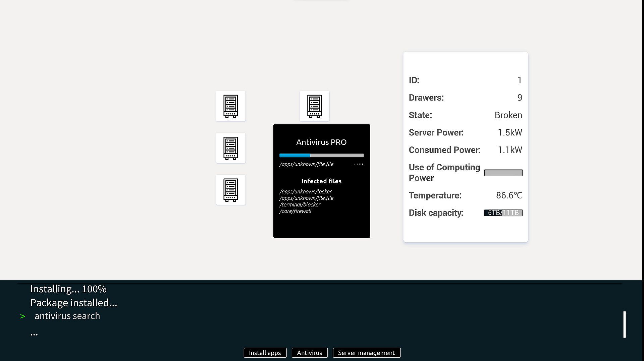Viewport: 644px width, 361px height.
Task: Select the server rack above Antivirus PRO panel
Action: (315, 106)
